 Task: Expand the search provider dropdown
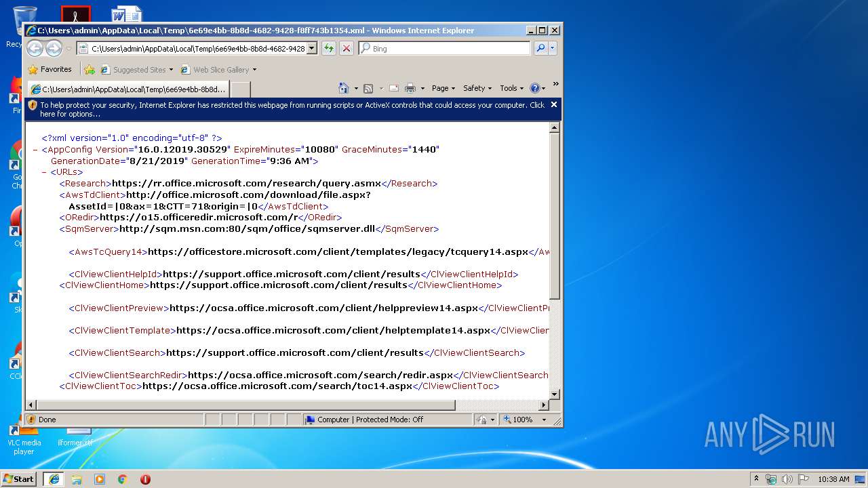click(x=553, y=48)
